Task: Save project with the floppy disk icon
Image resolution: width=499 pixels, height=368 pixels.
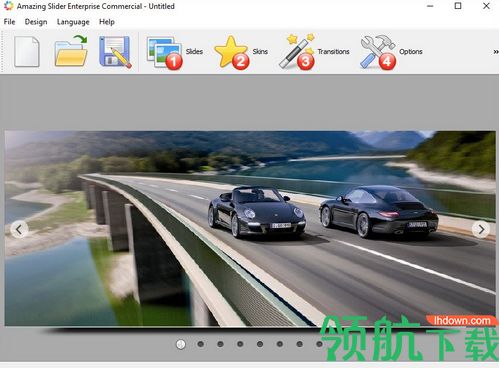Action: click(115, 52)
